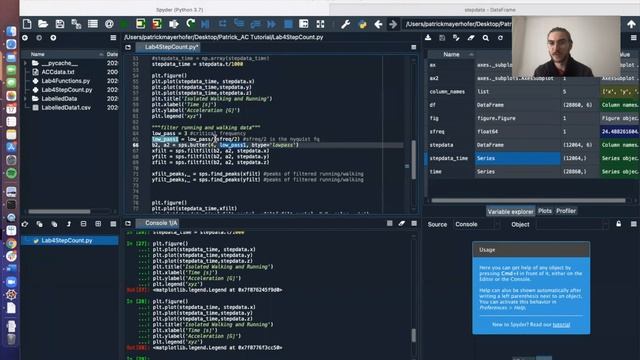Open Chrome from the macOS dock
The width and height of the screenshot is (640, 360).
pos(11,243)
